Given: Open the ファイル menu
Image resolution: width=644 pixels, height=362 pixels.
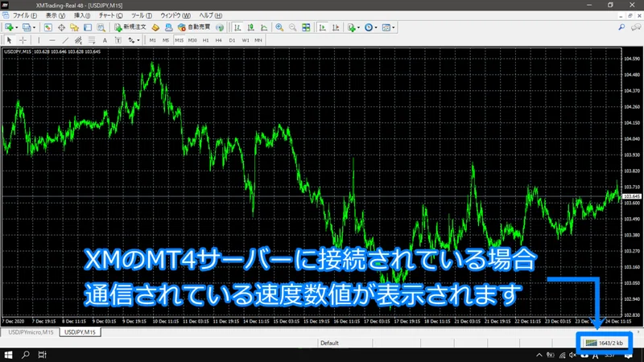Looking at the screenshot, I should click(25, 15).
